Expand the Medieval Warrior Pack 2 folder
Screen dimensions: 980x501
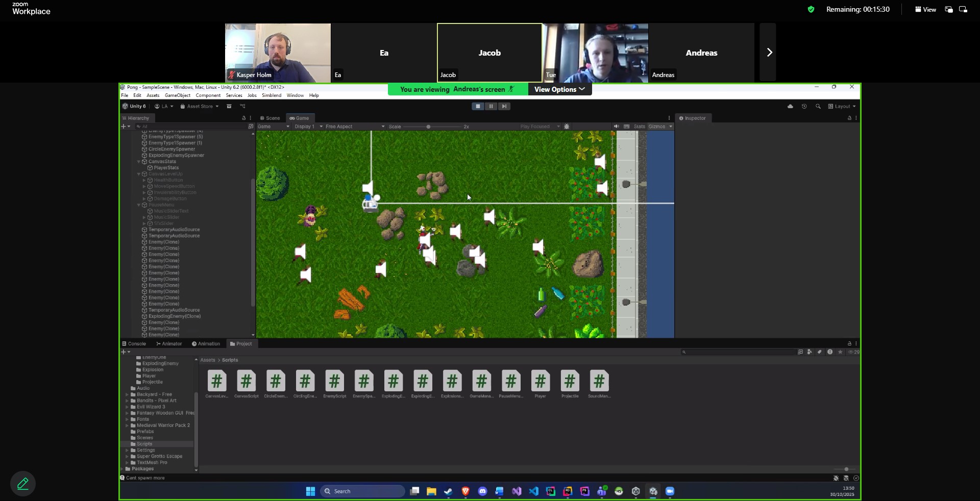pos(127,425)
